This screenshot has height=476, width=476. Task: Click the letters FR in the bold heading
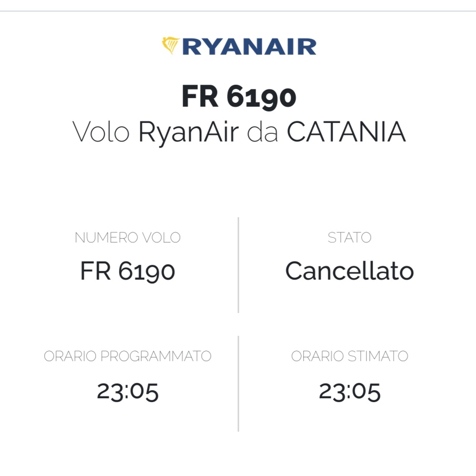[x=200, y=96]
